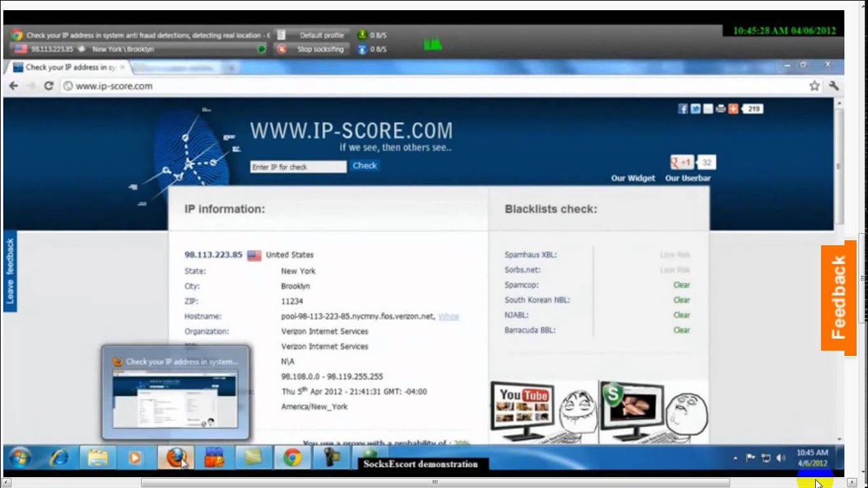Click the browser forward arrow
The image size is (868, 488).
(31, 86)
